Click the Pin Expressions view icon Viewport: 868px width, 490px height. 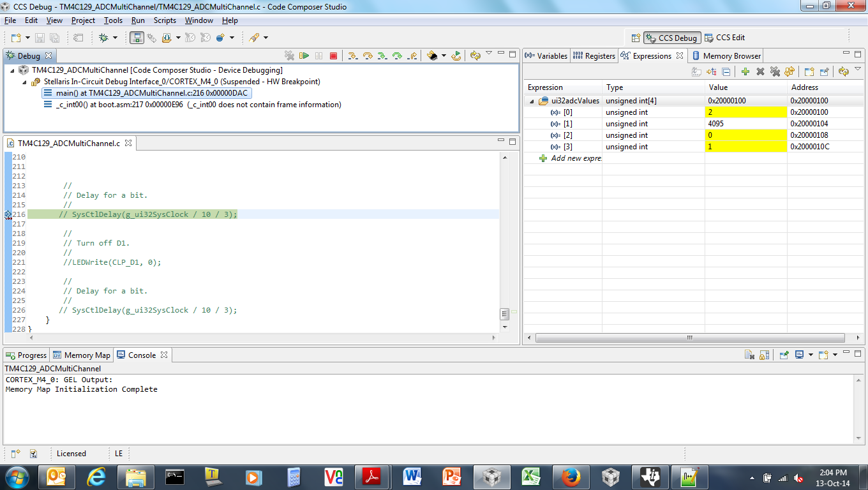(825, 72)
